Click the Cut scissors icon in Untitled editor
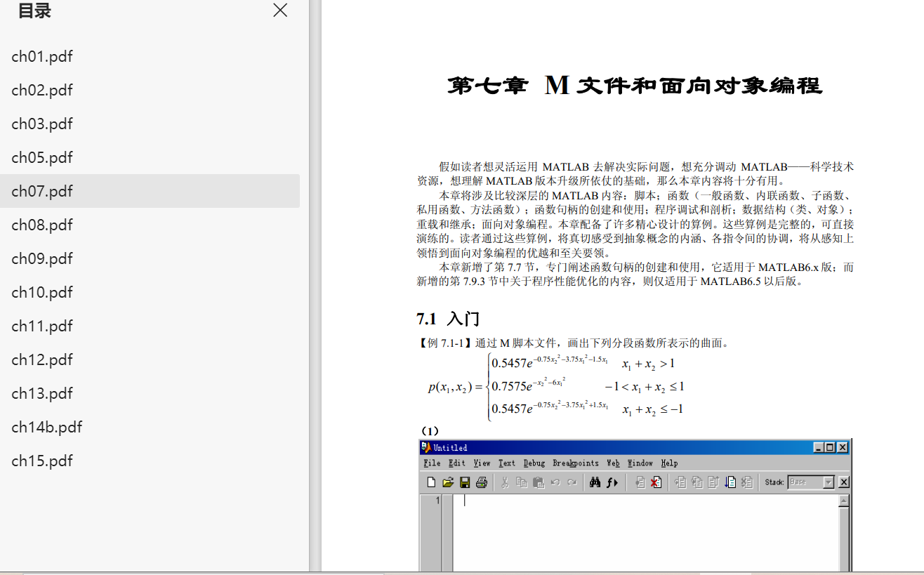 click(505, 482)
